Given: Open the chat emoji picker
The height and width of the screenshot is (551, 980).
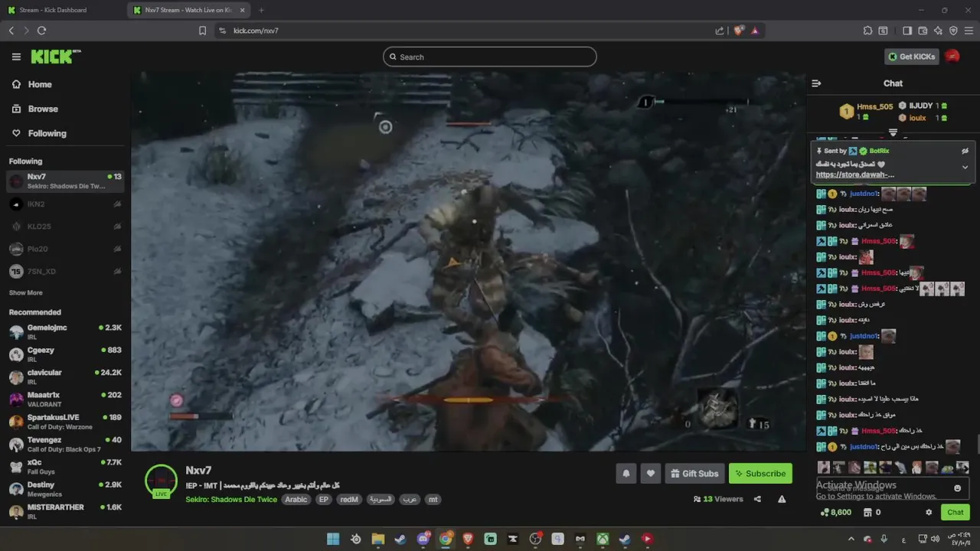Looking at the screenshot, I should pyautogui.click(x=957, y=488).
